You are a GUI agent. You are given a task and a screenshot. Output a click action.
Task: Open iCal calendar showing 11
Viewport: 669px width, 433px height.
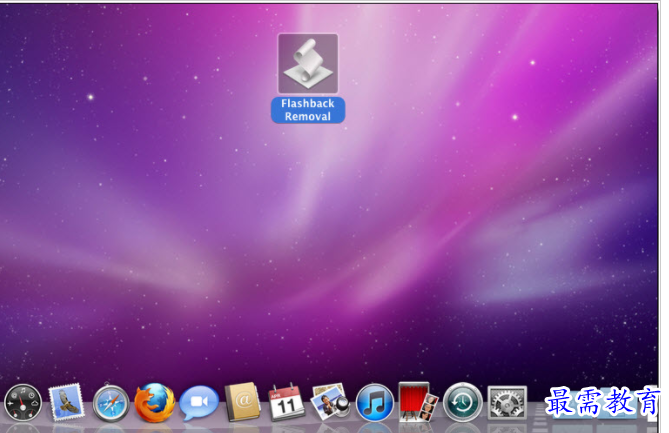pos(286,402)
